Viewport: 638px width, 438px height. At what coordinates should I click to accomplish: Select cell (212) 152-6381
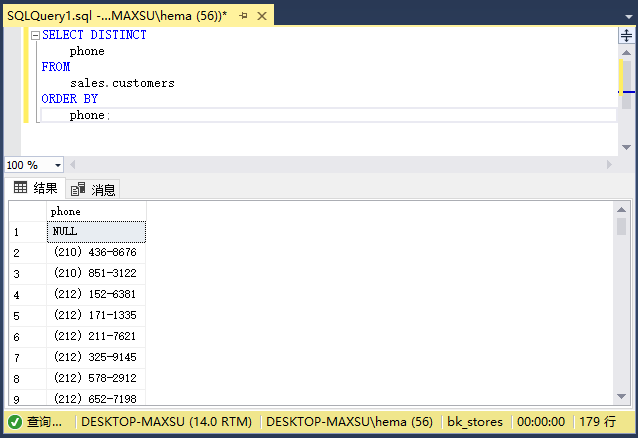coord(96,295)
